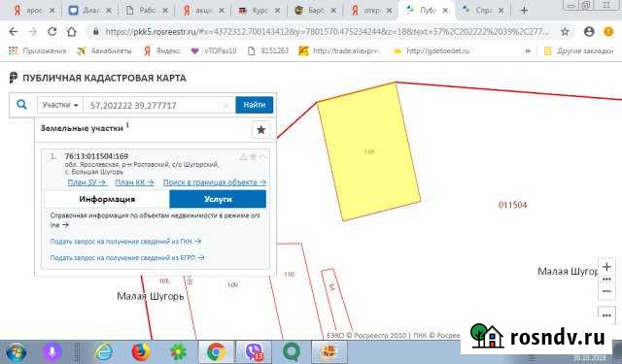Open Viber from the taskbar
622x364 pixels.
coord(254,351)
